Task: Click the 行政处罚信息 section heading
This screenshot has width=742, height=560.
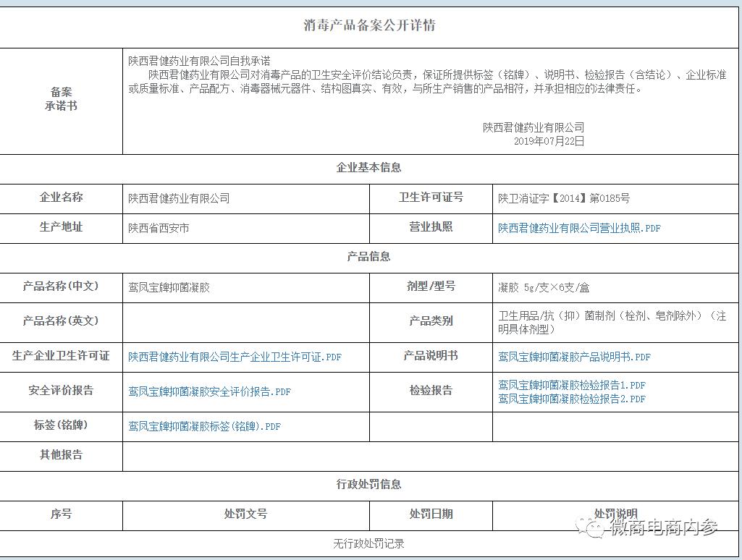Action: (x=369, y=484)
